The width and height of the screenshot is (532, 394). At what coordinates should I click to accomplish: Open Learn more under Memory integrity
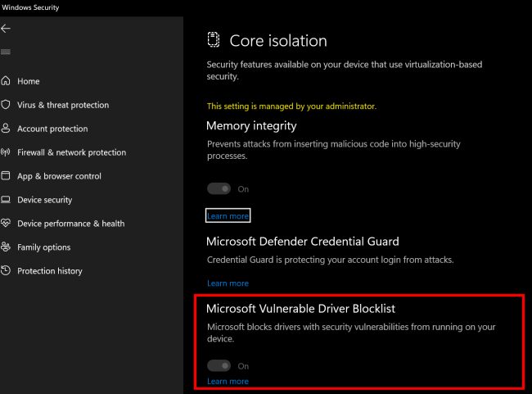click(228, 215)
